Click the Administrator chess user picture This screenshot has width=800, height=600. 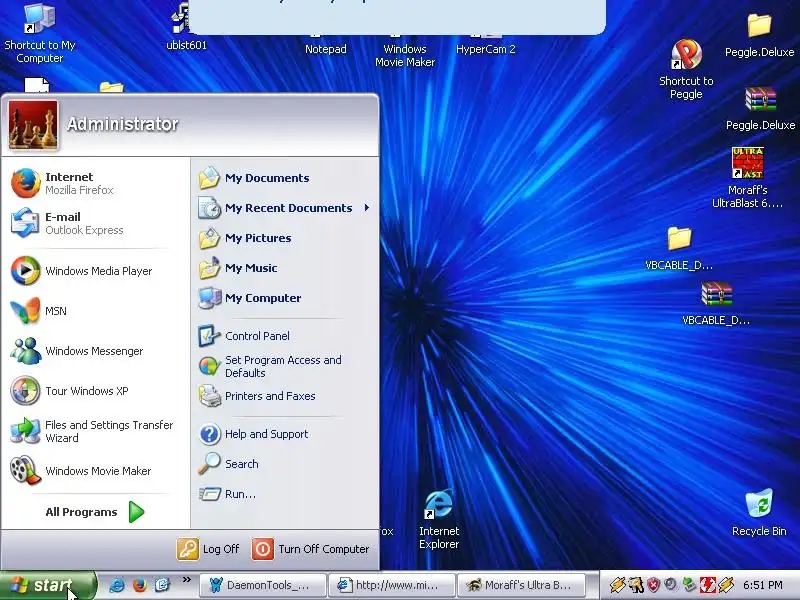point(33,125)
